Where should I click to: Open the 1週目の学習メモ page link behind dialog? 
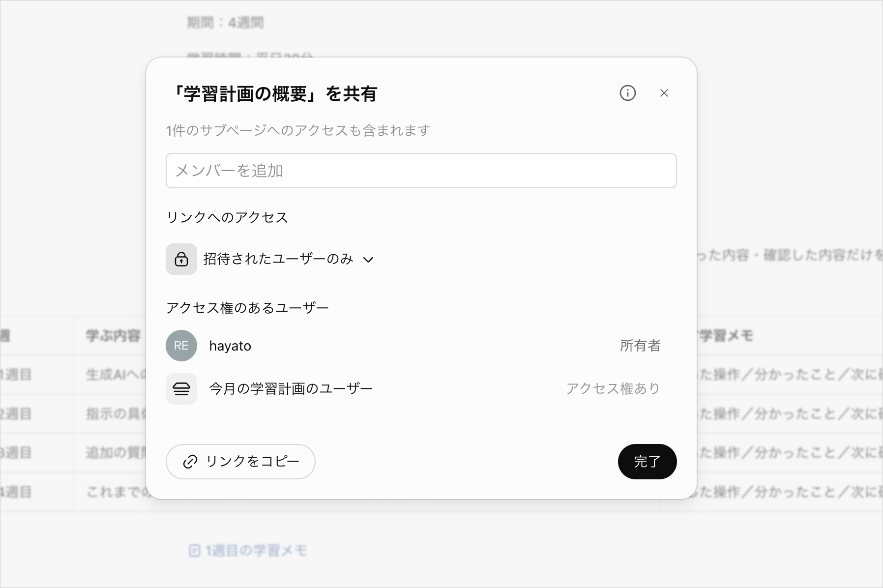(x=248, y=551)
